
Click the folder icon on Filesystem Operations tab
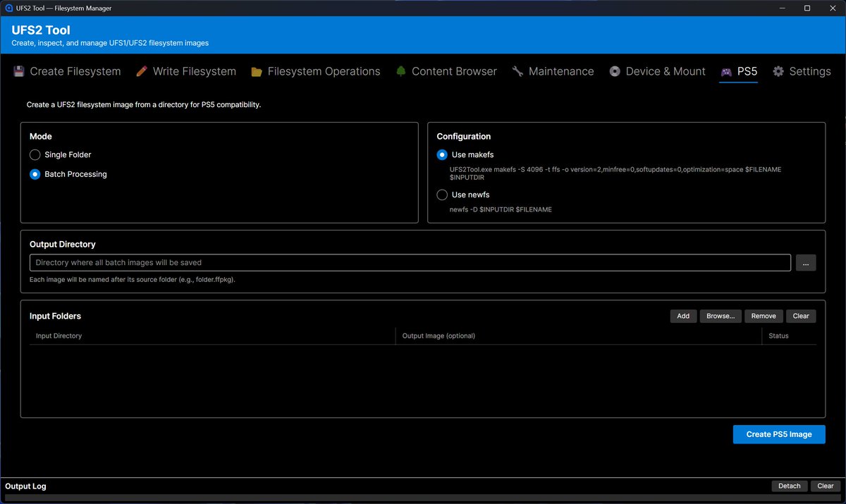(x=257, y=71)
